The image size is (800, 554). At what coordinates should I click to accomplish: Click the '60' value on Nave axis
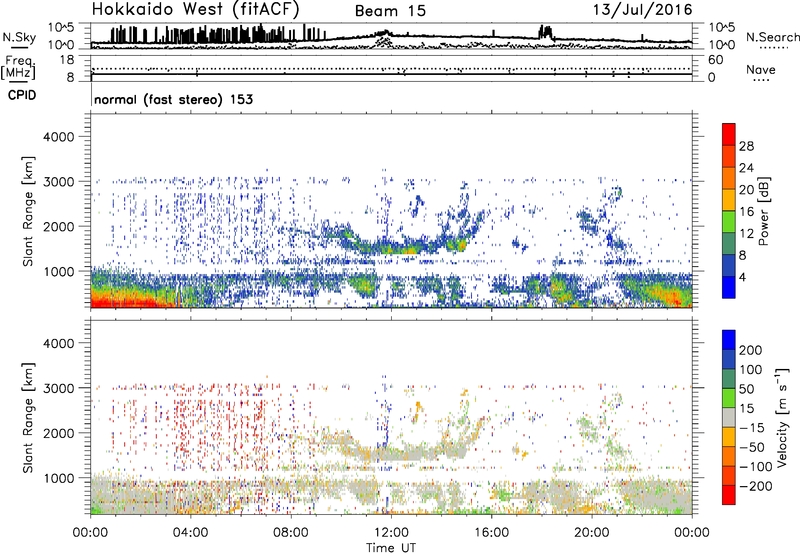pos(715,60)
